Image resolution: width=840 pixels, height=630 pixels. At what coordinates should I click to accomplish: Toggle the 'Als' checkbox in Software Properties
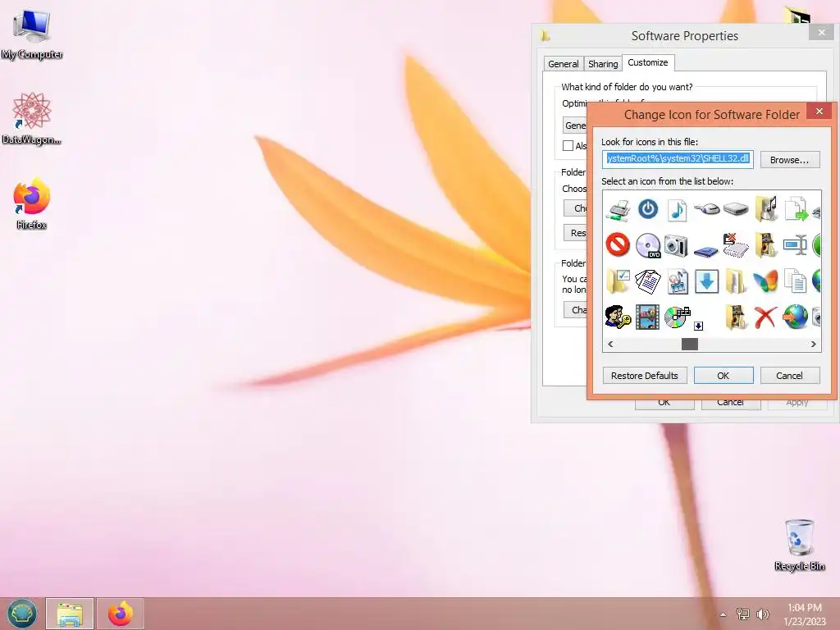pyautogui.click(x=568, y=146)
